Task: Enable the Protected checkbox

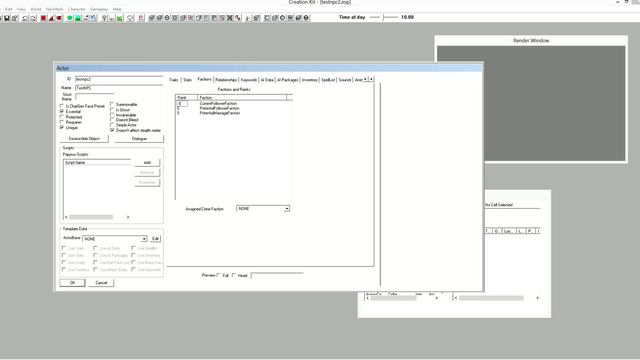Action: click(x=62, y=117)
